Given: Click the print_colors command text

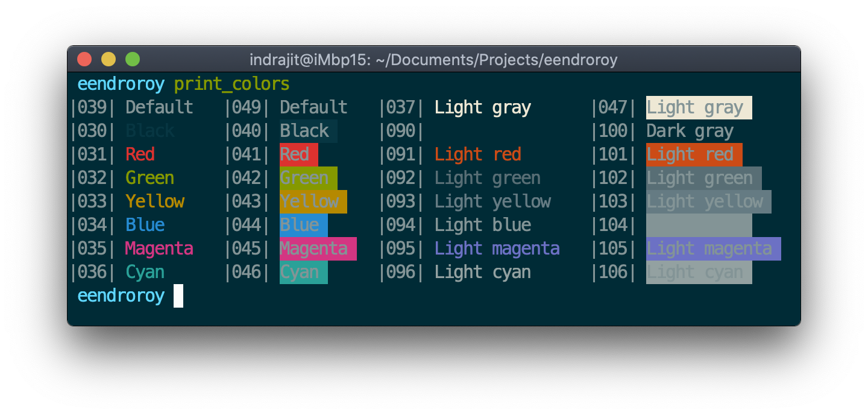Looking at the screenshot, I should tap(231, 84).
